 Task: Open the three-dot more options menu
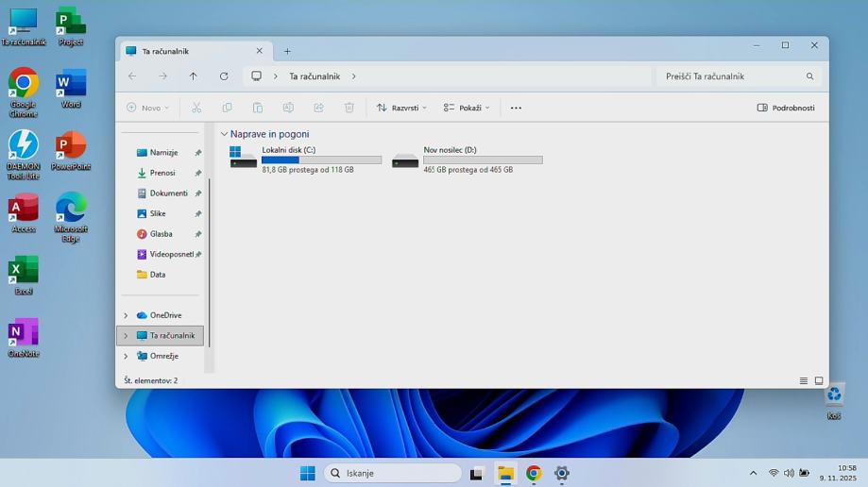[516, 108]
